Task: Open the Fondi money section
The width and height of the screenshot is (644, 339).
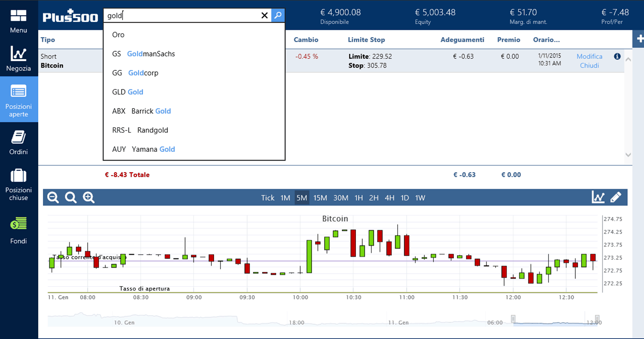Action: point(19,231)
